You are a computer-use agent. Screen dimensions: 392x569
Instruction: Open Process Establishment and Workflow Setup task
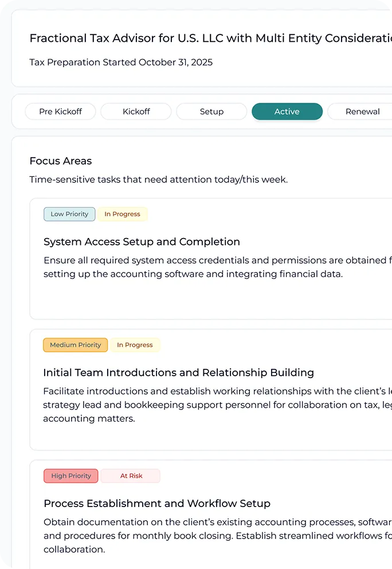click(x=157, y=503)
